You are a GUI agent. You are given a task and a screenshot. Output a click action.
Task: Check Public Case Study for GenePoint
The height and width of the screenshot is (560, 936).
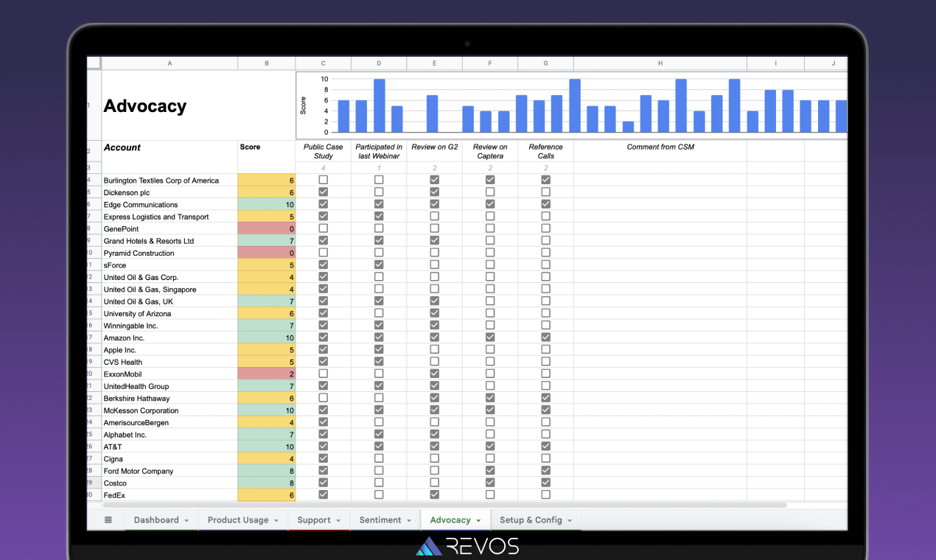pos(323,228)
